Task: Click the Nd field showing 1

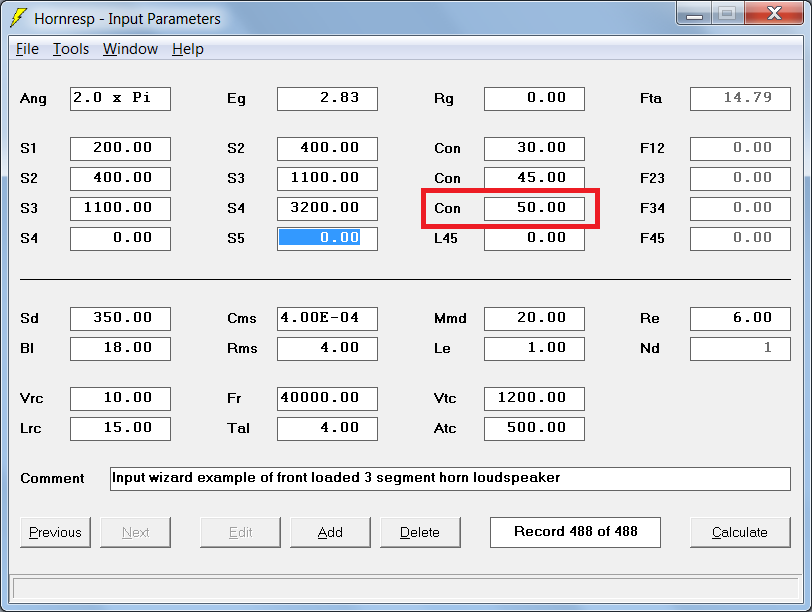Action: tap(741, 349)
